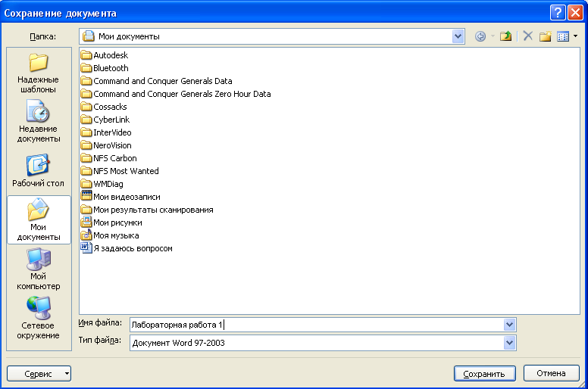Select the Мои видеозаписи folder
Viewport: 588px width, 389px height.
[120, 197]
